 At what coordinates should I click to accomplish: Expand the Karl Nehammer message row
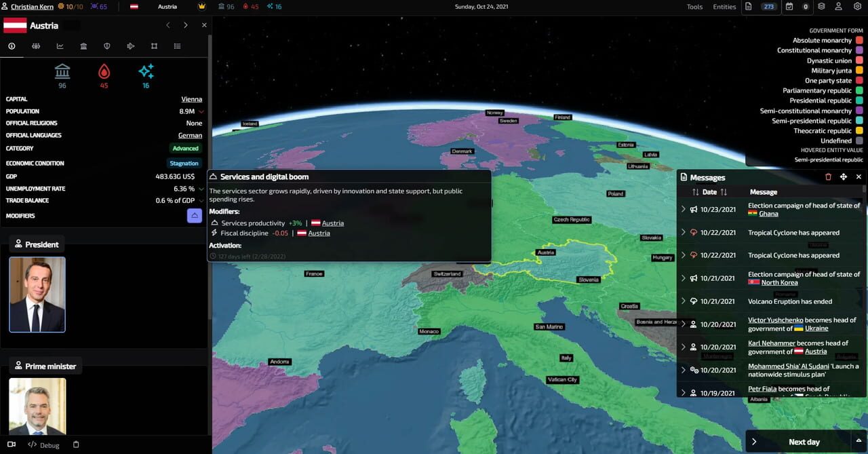pyautogui.click(x=683, y=347)
